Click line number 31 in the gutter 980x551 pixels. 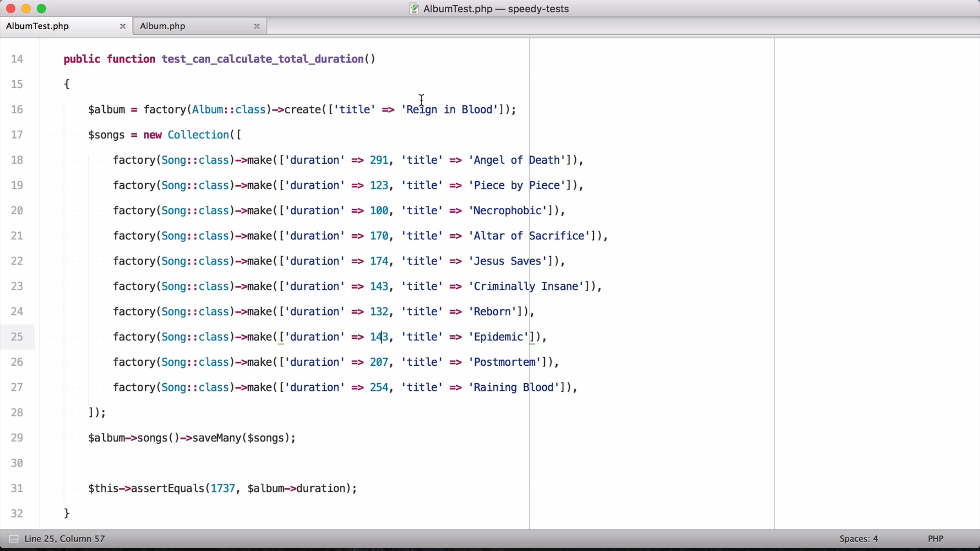point(17,488)
